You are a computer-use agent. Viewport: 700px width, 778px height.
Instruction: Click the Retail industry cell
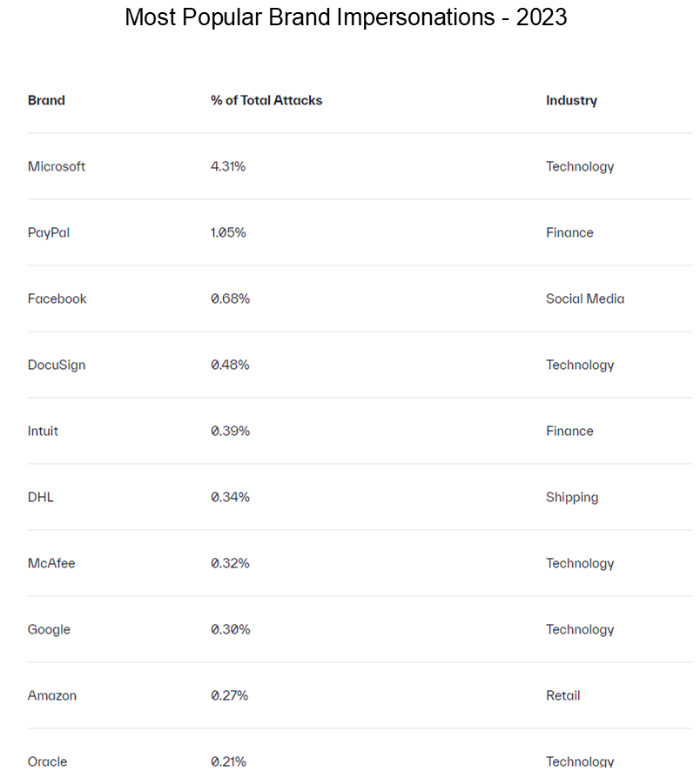[x=563, y=695]
